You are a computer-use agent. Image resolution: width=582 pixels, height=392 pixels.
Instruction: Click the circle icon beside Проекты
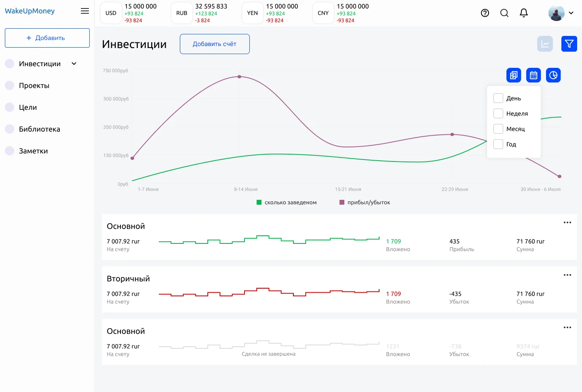click(x=9, y=86)
